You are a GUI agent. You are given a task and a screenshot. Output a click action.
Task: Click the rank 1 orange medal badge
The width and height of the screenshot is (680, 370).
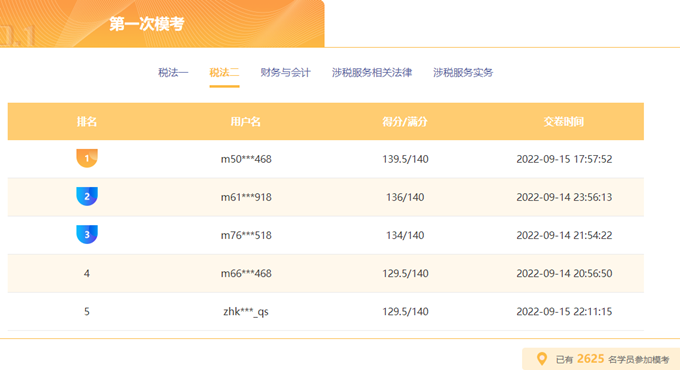point(87,158)
